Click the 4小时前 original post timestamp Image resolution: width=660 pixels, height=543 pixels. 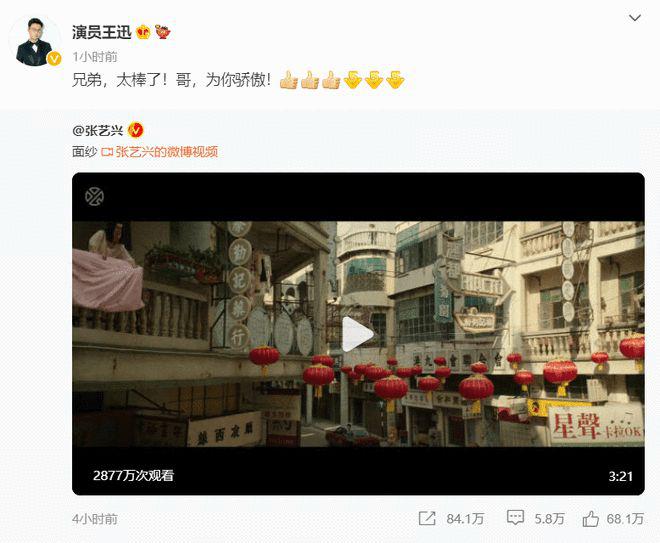95,519
